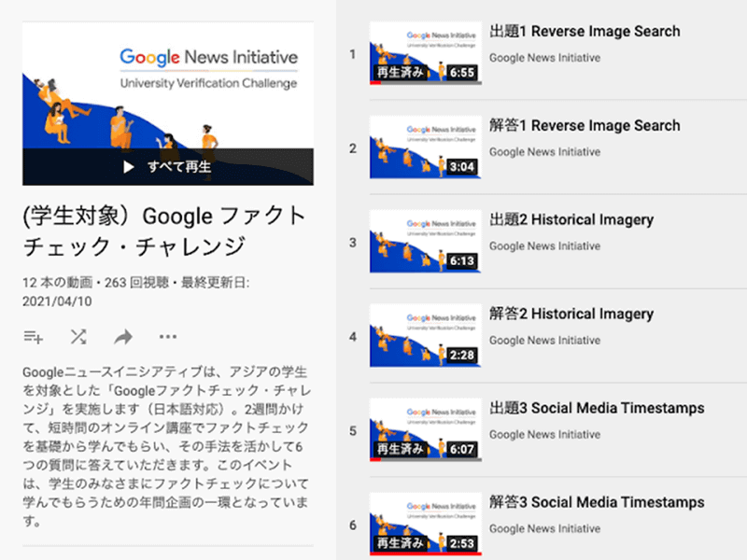Screen dimensions: 747x560
Task: Click the 6:13 duration badge
Action: [x=462, y=261]
